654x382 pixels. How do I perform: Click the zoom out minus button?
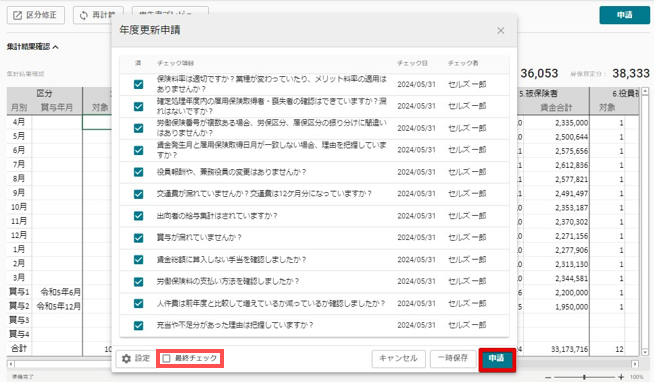548,377
